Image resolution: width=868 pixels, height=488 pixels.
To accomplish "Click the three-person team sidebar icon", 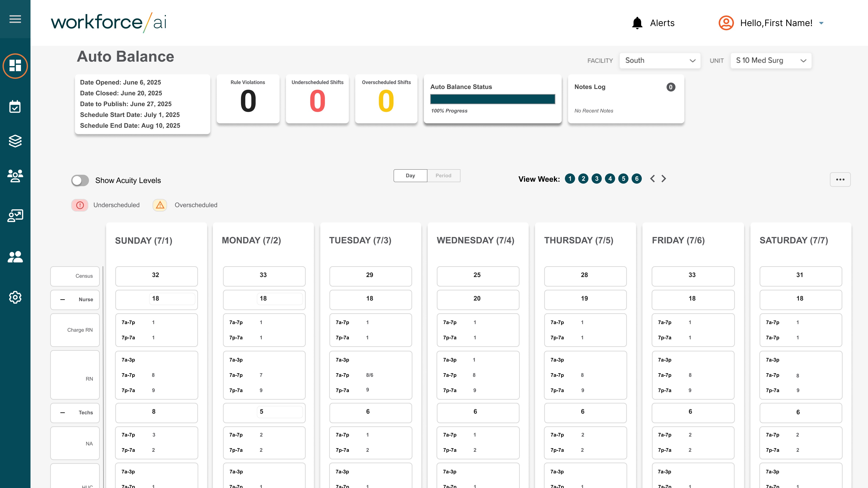I will point(15,176).
